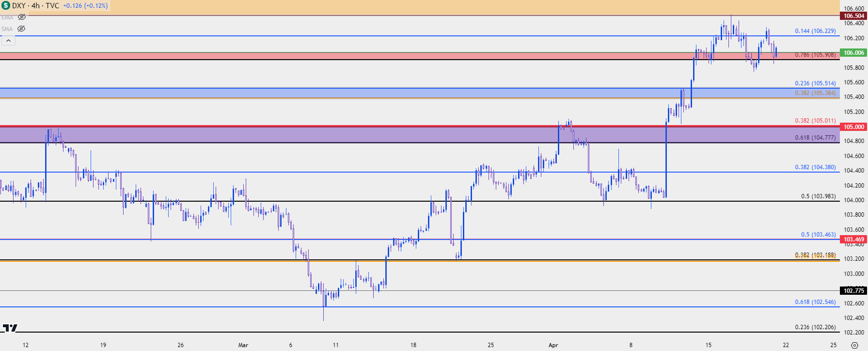Click Fibonacci label 0.5 (103.463)
The width and height of the screenshot is (868, 351).
pos(818,235)
